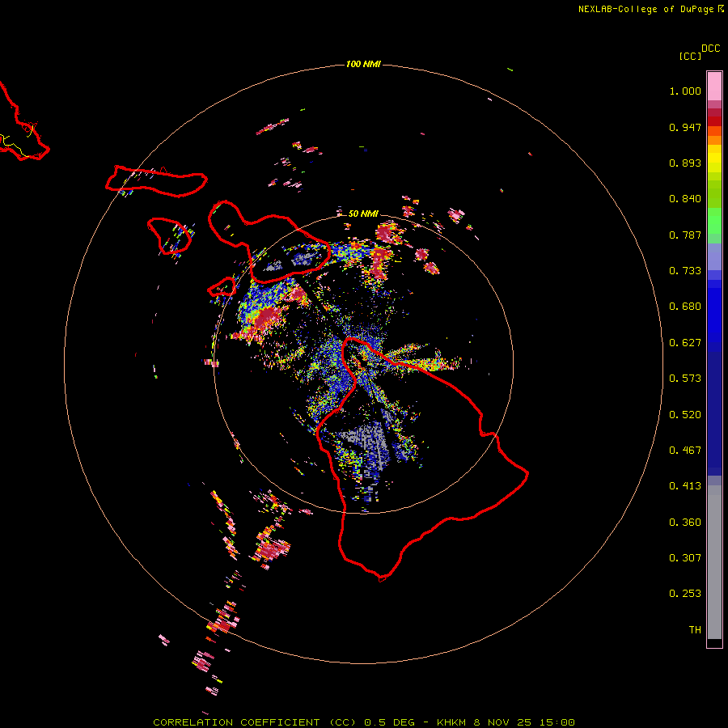Click the 0.253 color scale value

point(685,594)
